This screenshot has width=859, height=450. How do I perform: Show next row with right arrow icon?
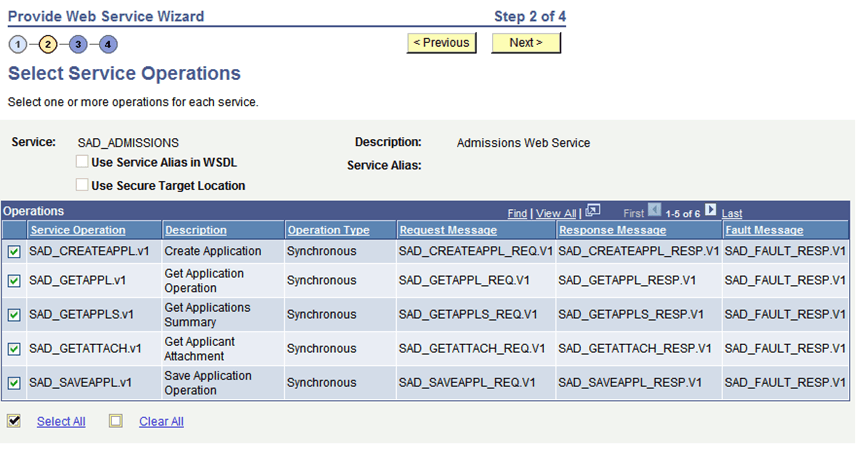click(711, 210)
